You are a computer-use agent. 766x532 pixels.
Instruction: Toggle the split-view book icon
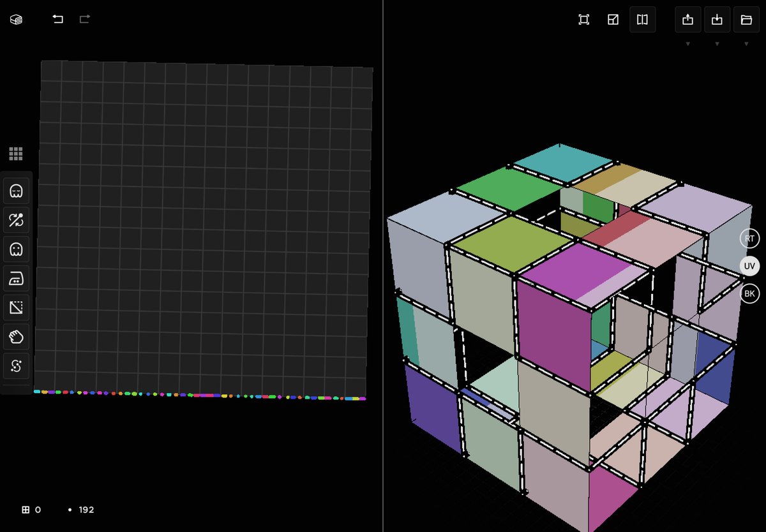(x=642, y=20)
